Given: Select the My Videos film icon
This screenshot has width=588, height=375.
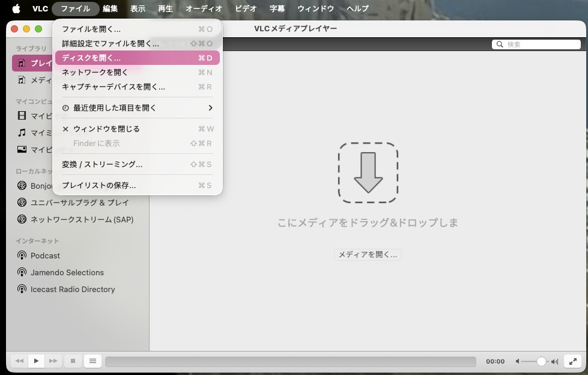Looking at the screenshot, I should tap(22, 115).
